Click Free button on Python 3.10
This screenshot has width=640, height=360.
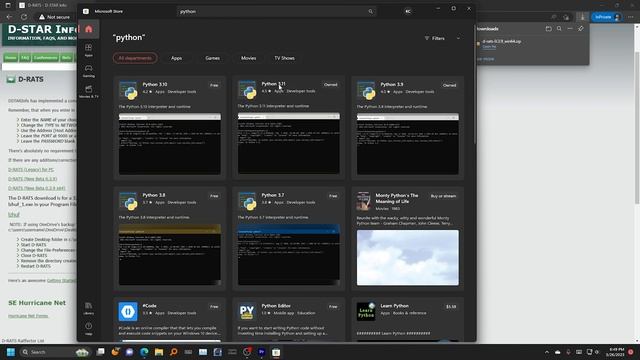point(214,85)
